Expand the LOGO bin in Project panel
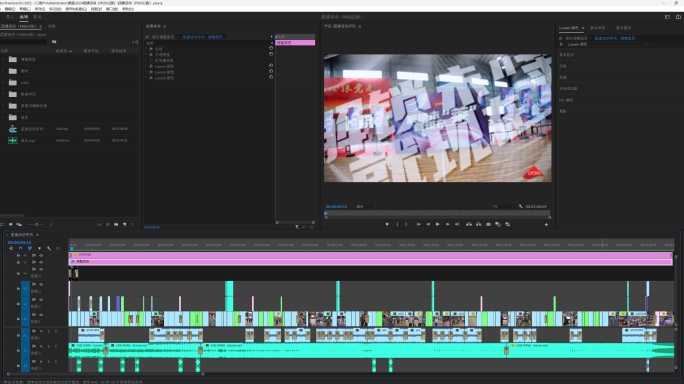 pos(3,82)
